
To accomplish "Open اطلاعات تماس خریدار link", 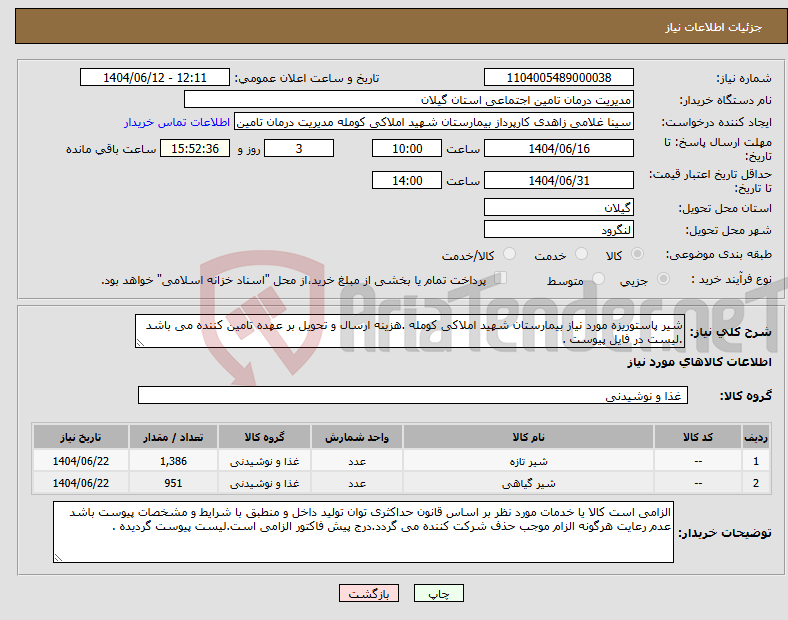I will (177, 122).
